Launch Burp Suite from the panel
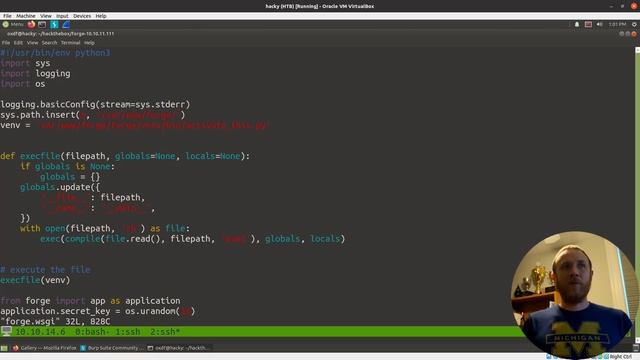This screenshot has height=360, width=640. pyautogui.click(x=54, y=24)
